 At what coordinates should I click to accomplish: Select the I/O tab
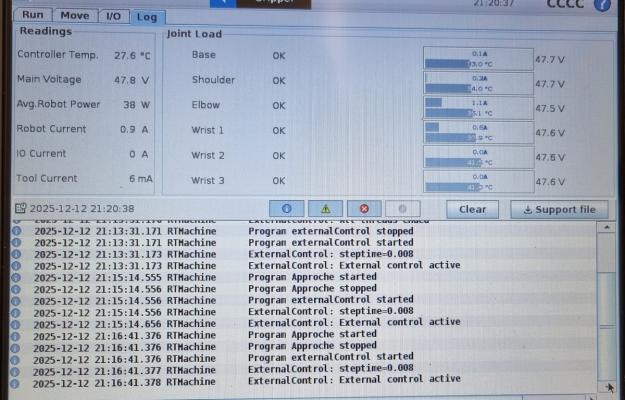(x=113, y=16)
